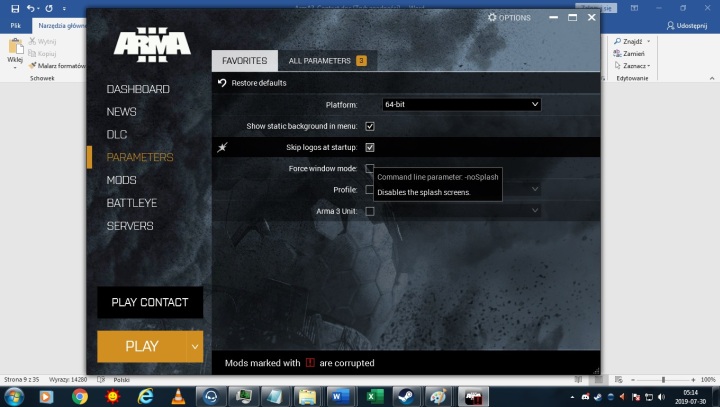Click the favorite star beside Skip logos
720x407 pixels.
click(x=223, y=147)
